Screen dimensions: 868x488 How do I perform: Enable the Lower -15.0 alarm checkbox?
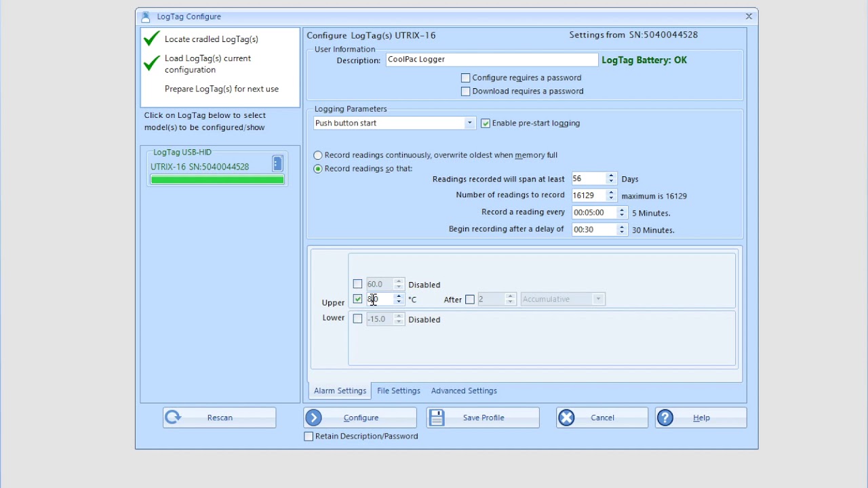point(357,319)
